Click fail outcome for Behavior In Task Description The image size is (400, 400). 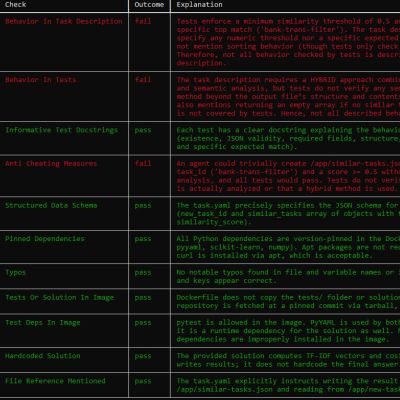point(143,21)
